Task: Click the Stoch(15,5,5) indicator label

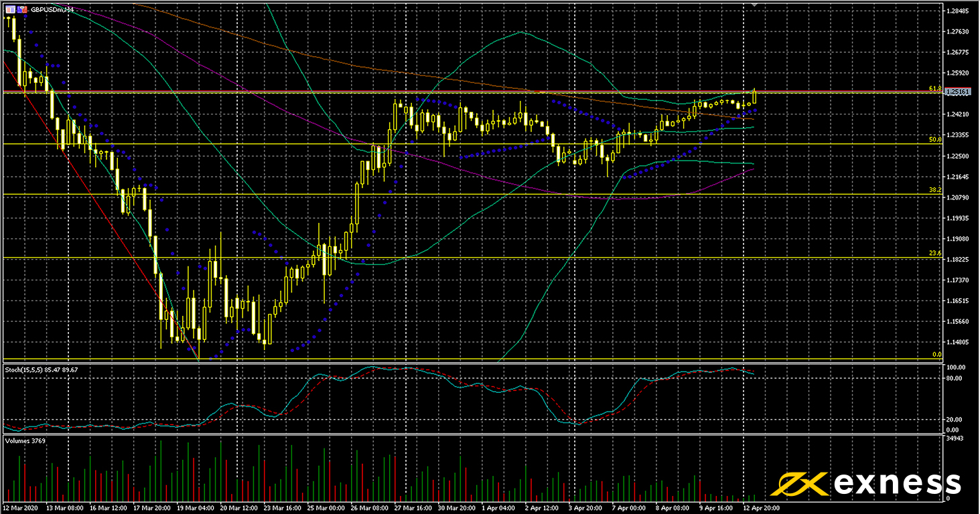Action: pos(23,369)
